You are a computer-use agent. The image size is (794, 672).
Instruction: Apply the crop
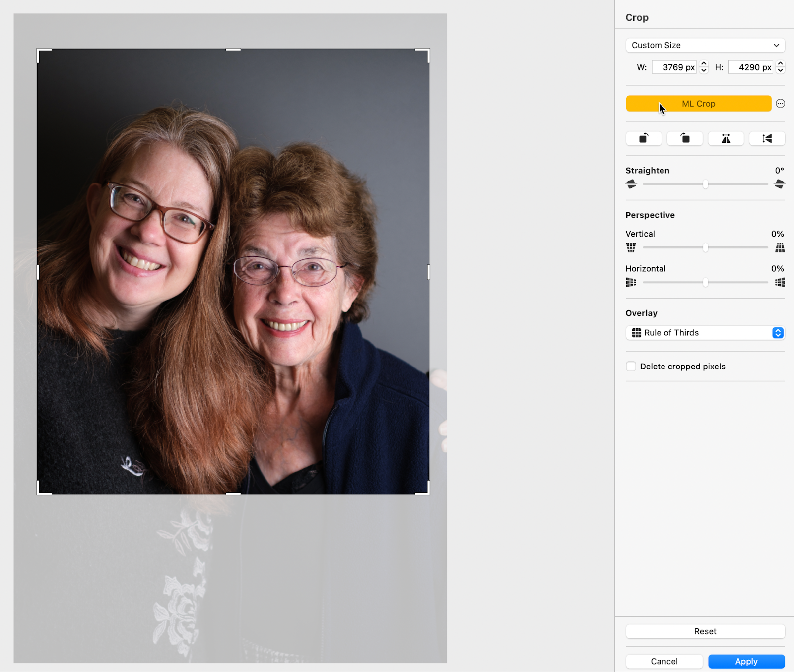(746, 661)
